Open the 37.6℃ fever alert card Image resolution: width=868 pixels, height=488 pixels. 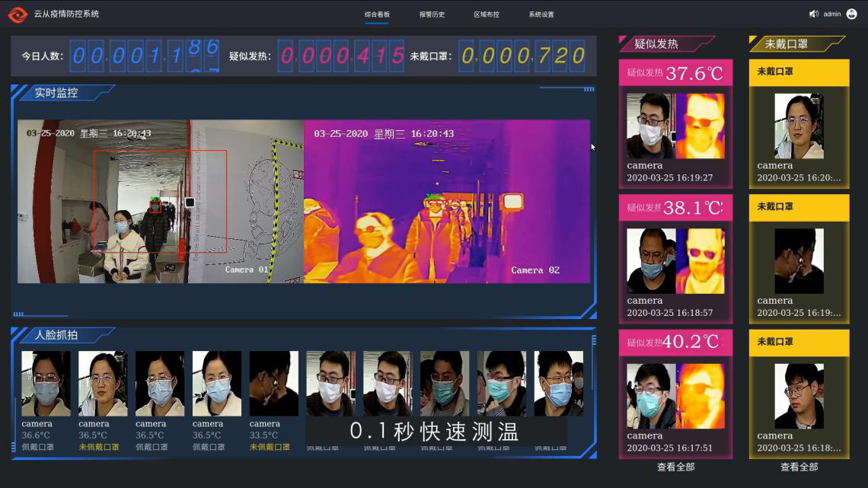[675, 124]
